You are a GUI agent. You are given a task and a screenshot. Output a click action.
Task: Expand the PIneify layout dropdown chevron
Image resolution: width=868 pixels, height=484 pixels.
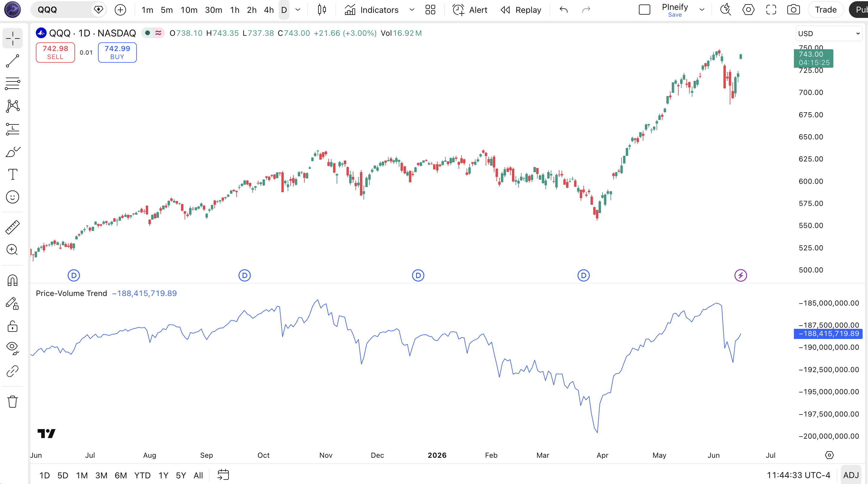pos(702,10)
